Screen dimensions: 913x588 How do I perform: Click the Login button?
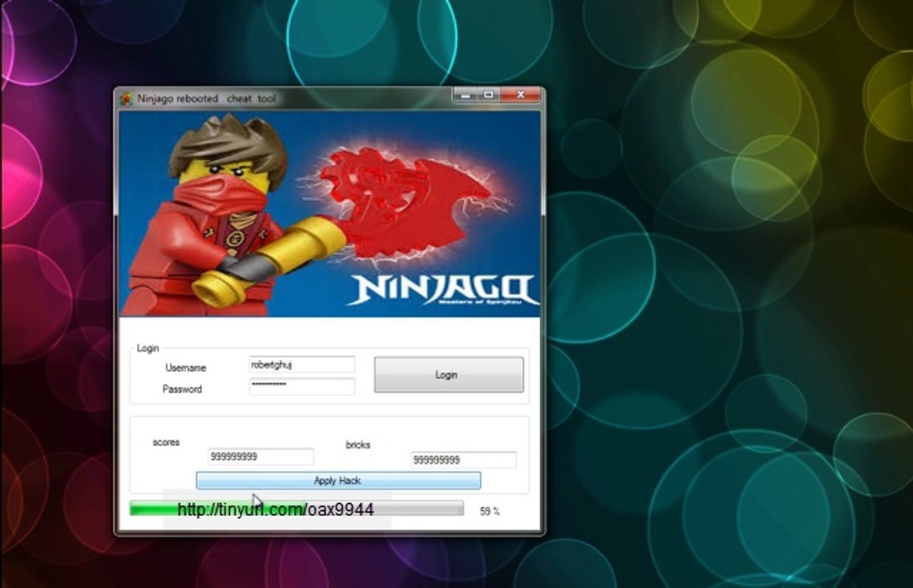point(448,374)
